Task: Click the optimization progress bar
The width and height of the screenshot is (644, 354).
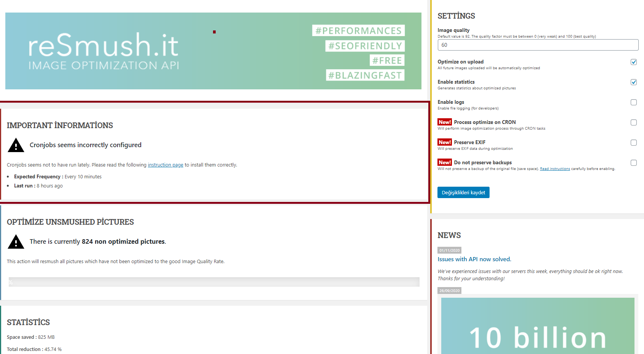Action: (x=214, y=282)
